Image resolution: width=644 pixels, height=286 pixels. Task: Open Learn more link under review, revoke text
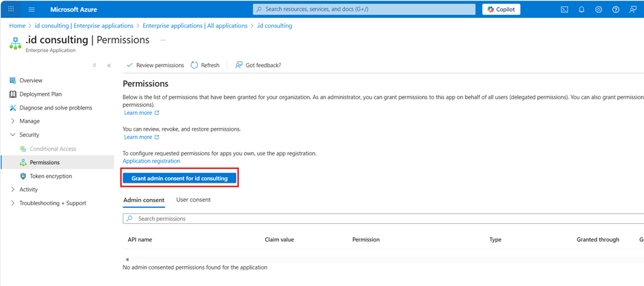[138, 138]
